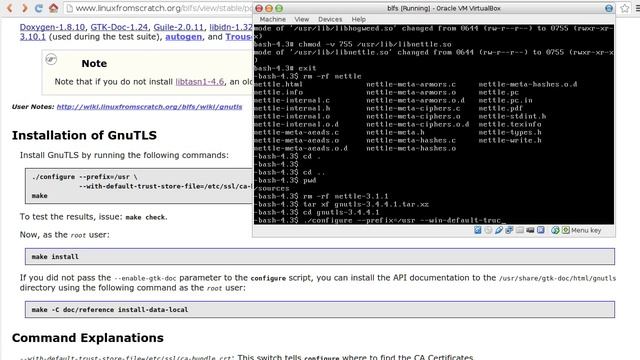This screenshot has width=640, height=360.
Task: Click the 'Menu key' label in VirtualBox status bar
Action: [586, 230]
